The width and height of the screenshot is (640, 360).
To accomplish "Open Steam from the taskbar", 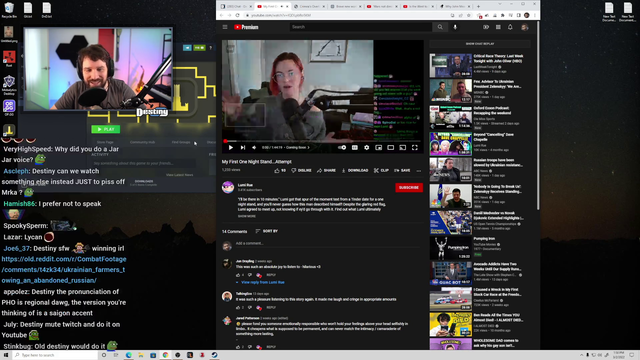I will coord(214,355).
